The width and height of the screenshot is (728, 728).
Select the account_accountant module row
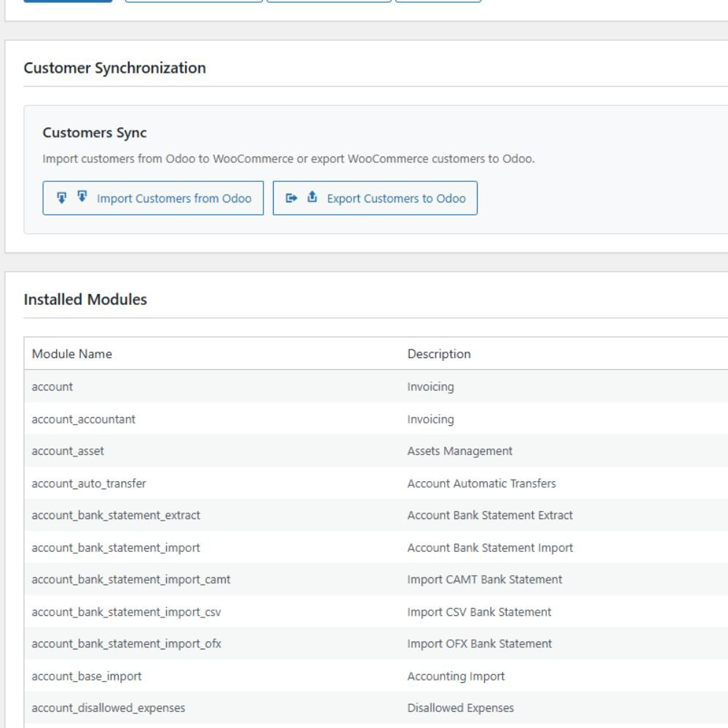84,419
